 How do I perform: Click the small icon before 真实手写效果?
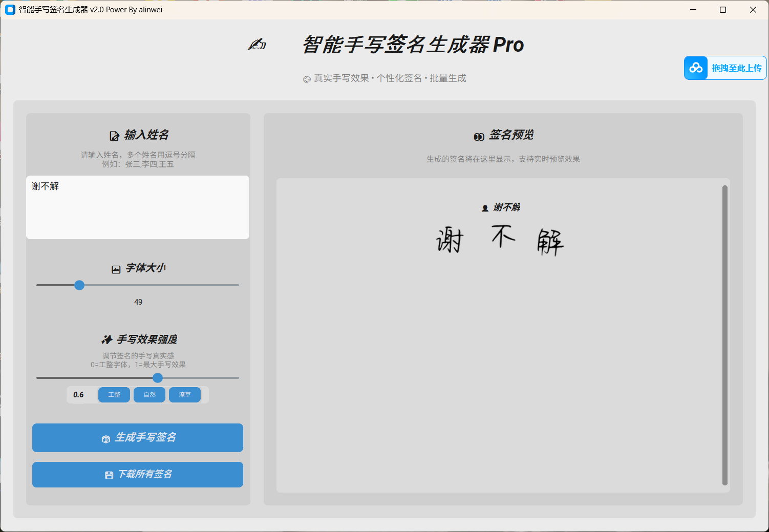pos(307,79)
